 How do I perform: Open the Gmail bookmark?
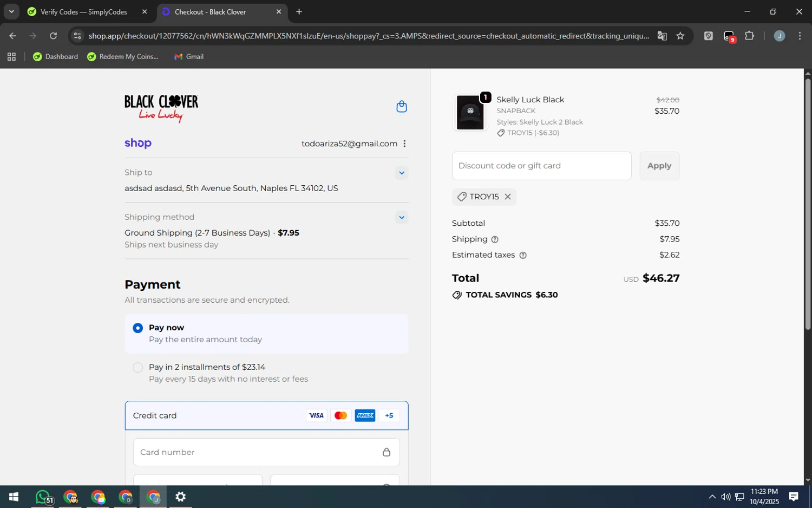(189, 57)
